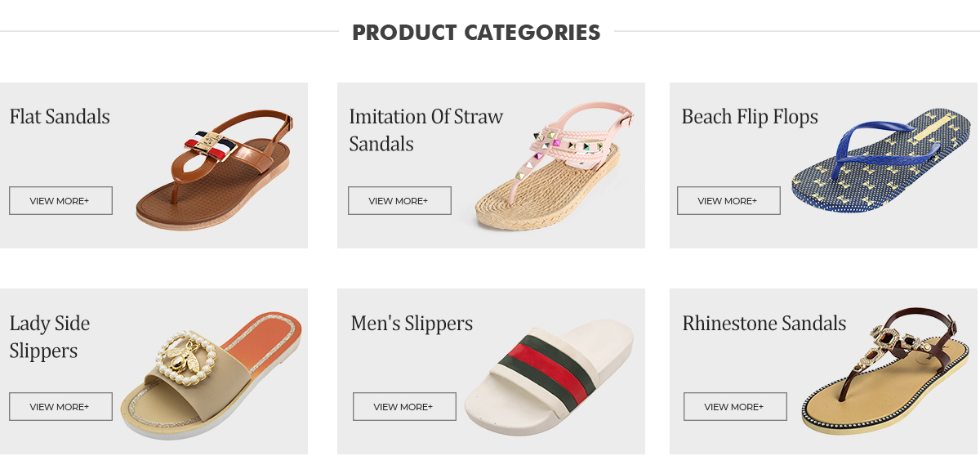Open the Beach Flip Flops title link
This screenshot has height=474, width=980.
[750, 118]
